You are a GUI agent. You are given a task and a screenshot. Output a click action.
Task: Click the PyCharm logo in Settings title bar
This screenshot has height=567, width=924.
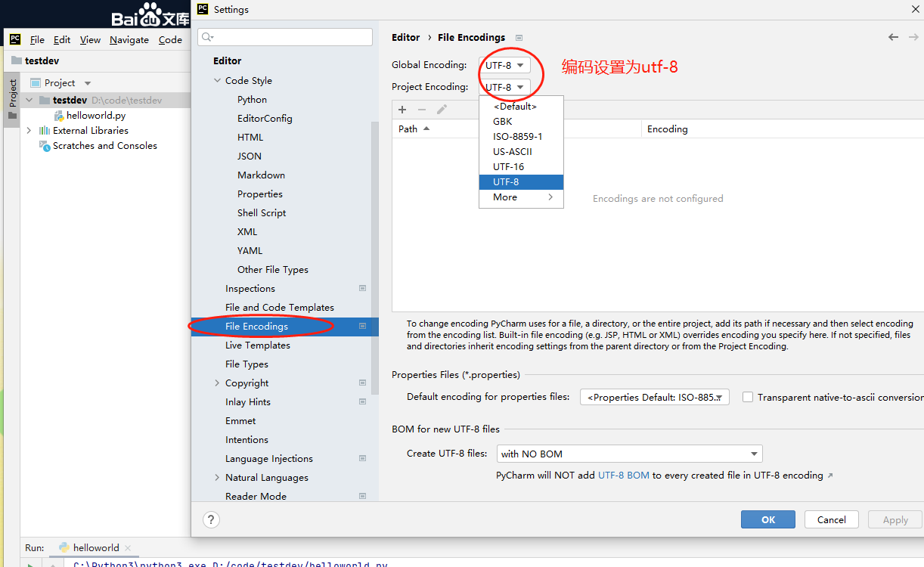pyautogui.click(x=202, y=9)
